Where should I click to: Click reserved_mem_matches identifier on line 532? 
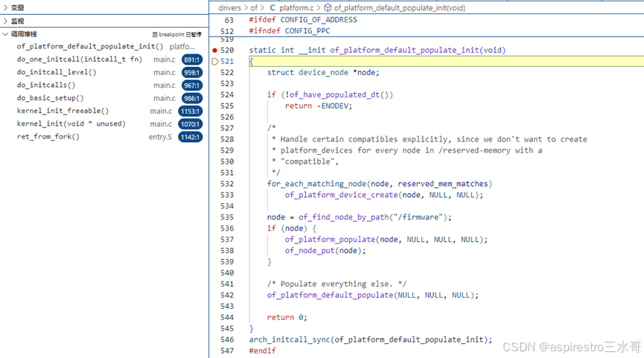443,184
